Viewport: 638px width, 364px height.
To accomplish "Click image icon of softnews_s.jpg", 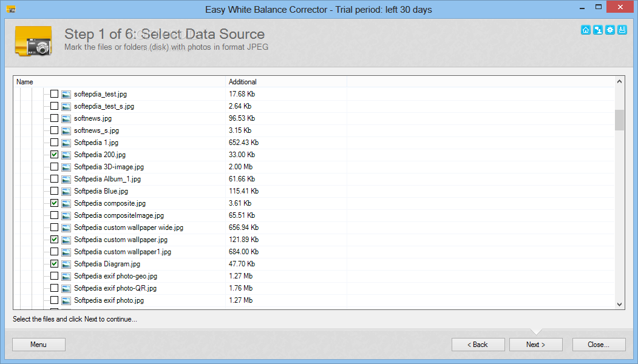I will tap(66, 131).
